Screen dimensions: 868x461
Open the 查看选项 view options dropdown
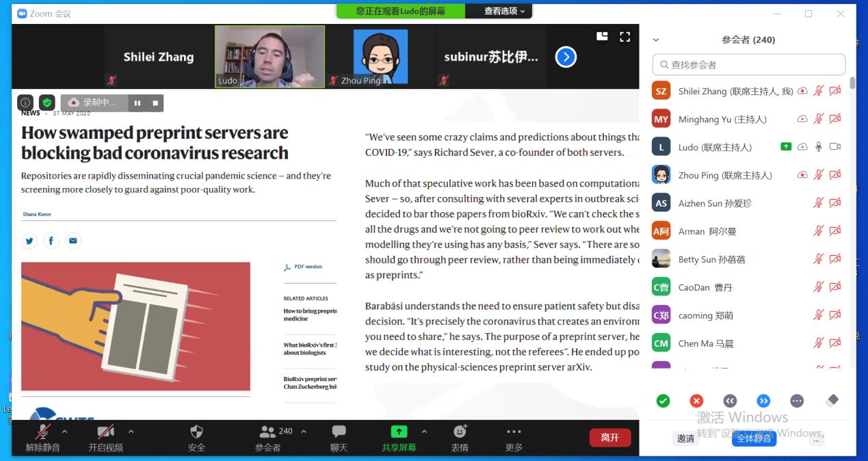click(505, 11)
